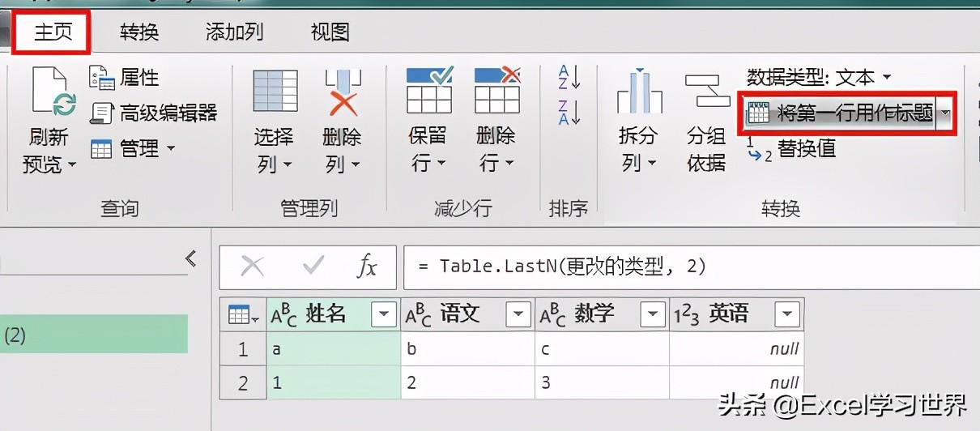Click the Group By (分组依据) icon
Image resolution: width=980 pixels, height=431 pixels.
[705, 93]
